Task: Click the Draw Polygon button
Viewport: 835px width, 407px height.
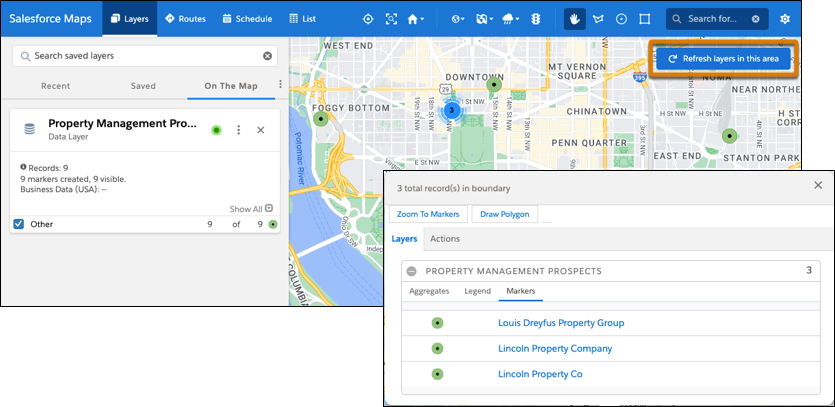Action: click(504, 214)
